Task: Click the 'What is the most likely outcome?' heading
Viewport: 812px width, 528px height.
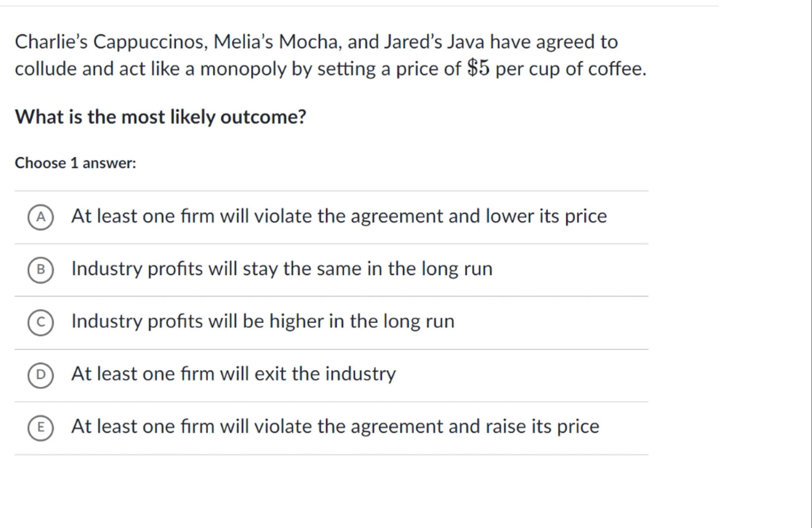Action: (x=160, y=117)
